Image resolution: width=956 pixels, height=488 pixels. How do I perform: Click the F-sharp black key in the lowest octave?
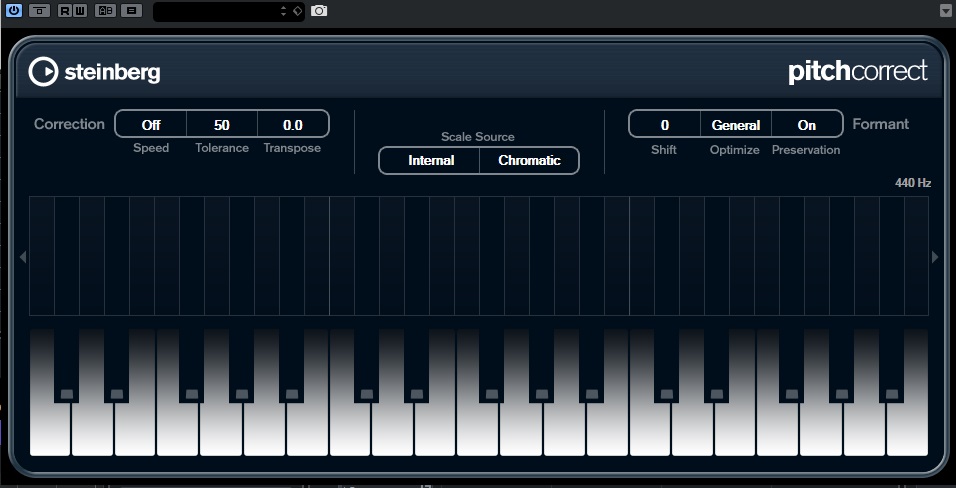tap(191, 366)
